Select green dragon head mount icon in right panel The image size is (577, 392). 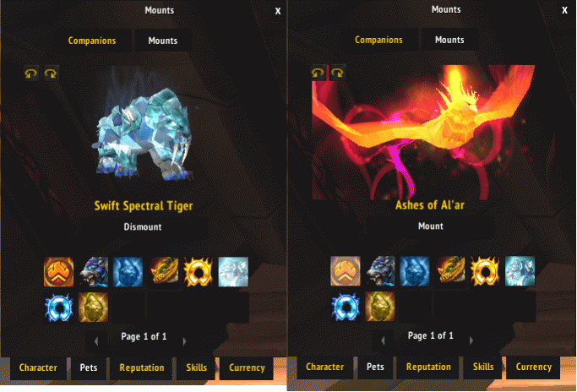tap(450, 271)
